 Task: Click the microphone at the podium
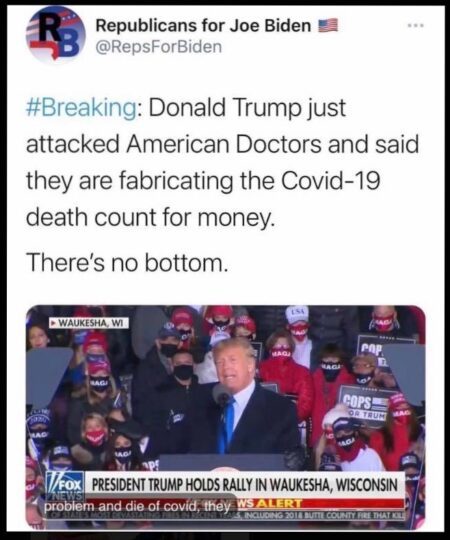tap(220, 394)
